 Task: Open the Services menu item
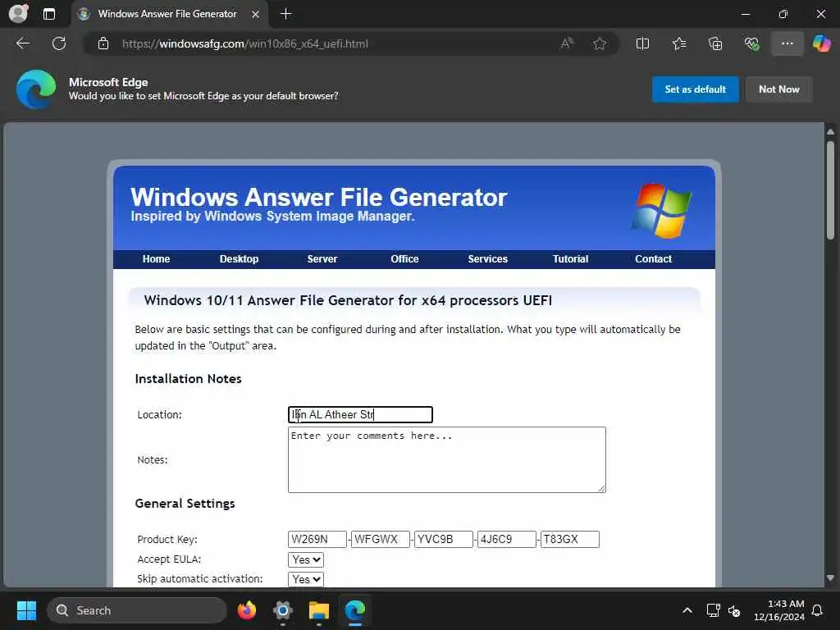pos(487,258)
